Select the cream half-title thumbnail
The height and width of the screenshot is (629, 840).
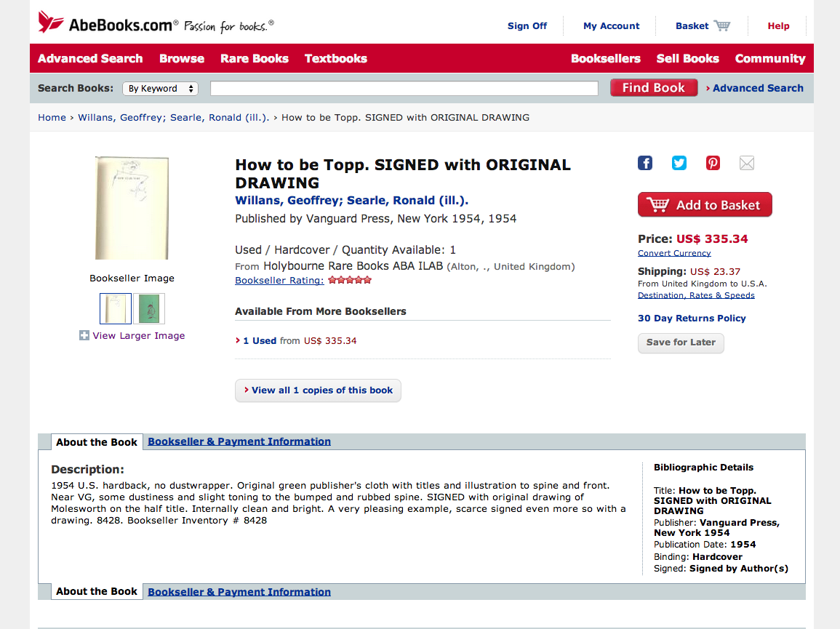pos(116,308)
